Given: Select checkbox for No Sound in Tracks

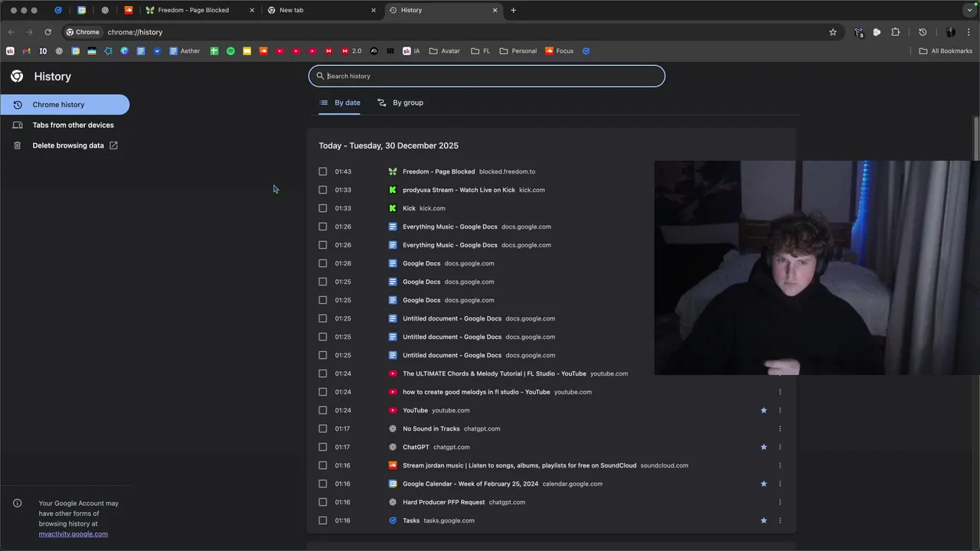Looking at the screenshot, I should click(x=322, y=429).
